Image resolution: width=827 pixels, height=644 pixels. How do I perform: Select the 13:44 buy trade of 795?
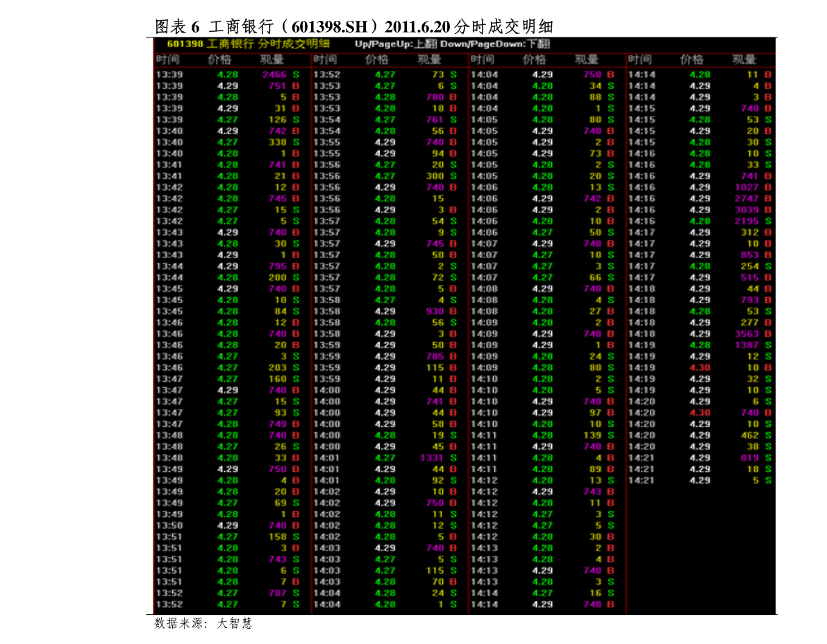[277, 266]
